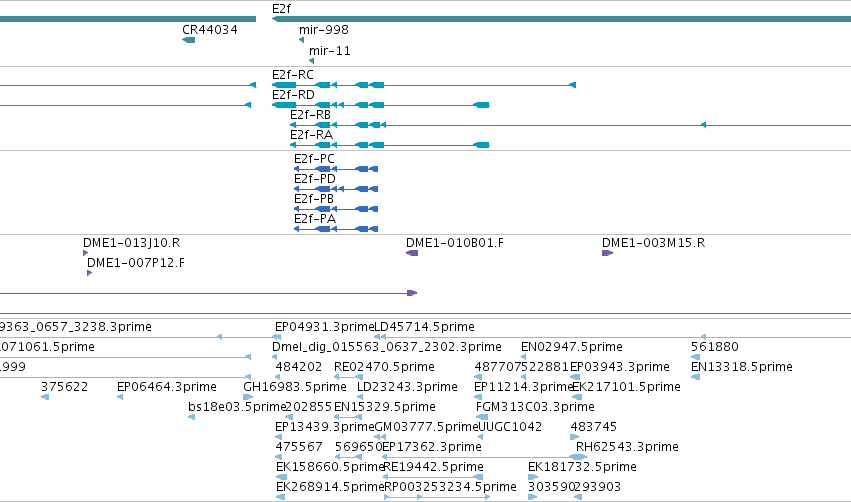Open the 522881 feature label
Image resolution: width=851 pixels, height=502 pixels.
coord(545,367)
